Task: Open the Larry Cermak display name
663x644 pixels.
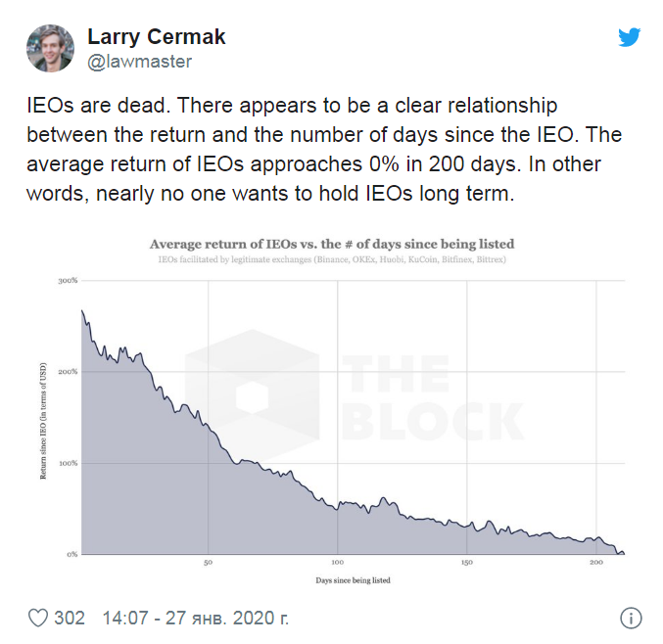Action: [157, 37]
